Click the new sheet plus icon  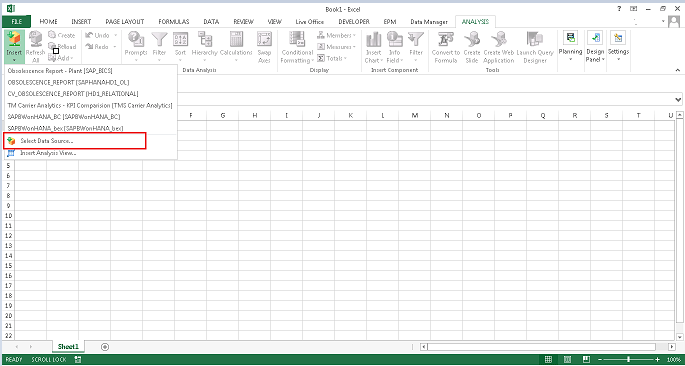click(x=104, y=347)
